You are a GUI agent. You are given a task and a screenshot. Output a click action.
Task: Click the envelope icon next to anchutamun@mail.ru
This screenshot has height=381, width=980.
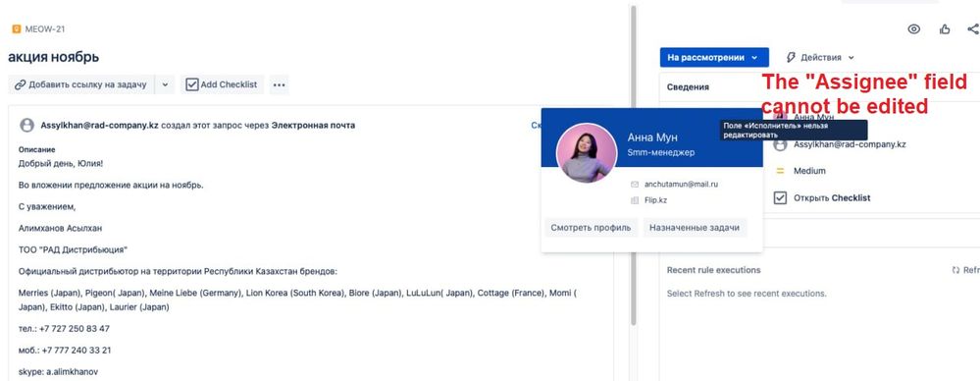click(x=635, y=185)
